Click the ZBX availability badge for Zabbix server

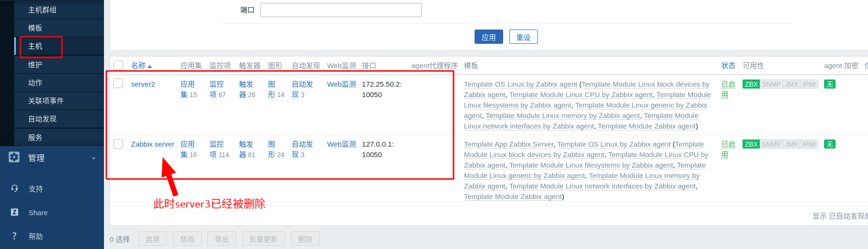[751, 144]
